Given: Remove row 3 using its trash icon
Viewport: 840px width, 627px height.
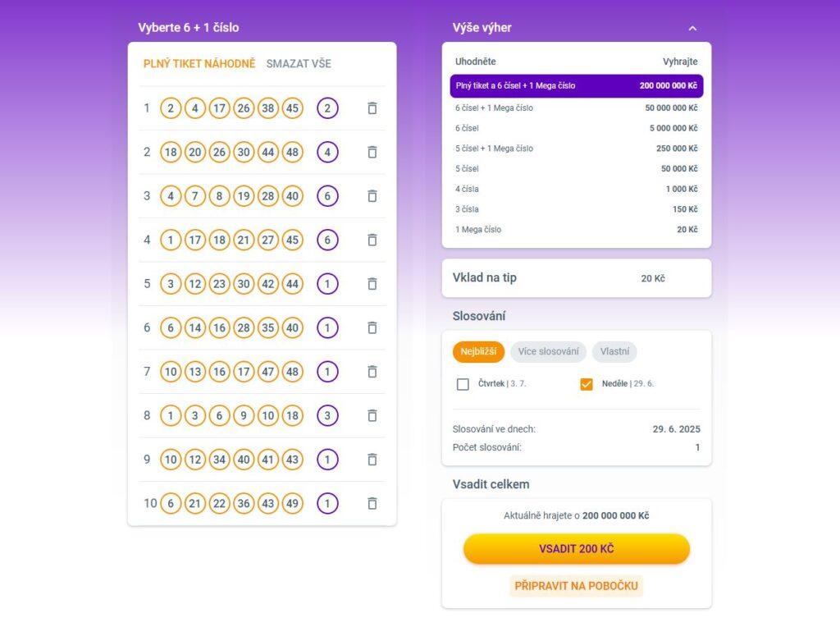Looking at the screenshot, I should [x=372, y=196].
